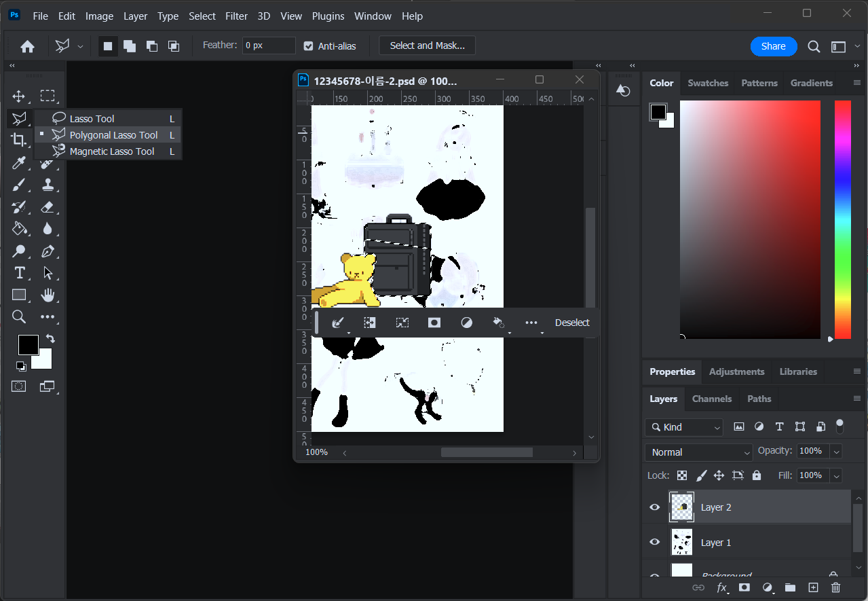The height and width of the screenshot is (601, 868).
Task: Select the Rectangle shape tool
Action: click(19, 295)
